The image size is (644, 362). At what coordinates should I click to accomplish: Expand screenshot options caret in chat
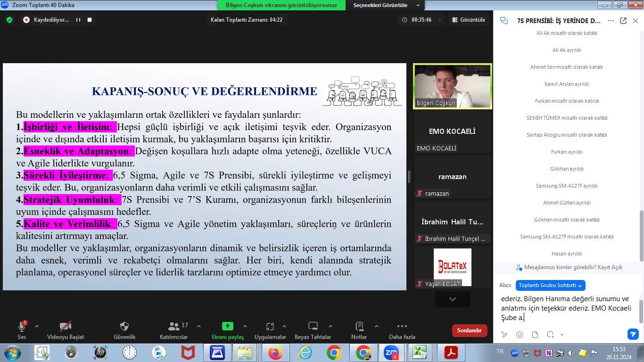coord(561,335)
